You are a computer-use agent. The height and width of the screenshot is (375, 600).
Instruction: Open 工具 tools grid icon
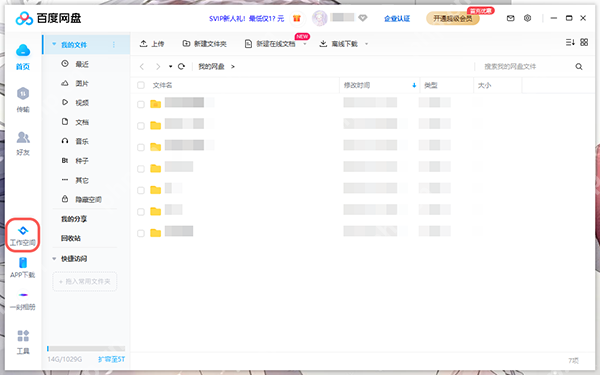click(23, 336)
